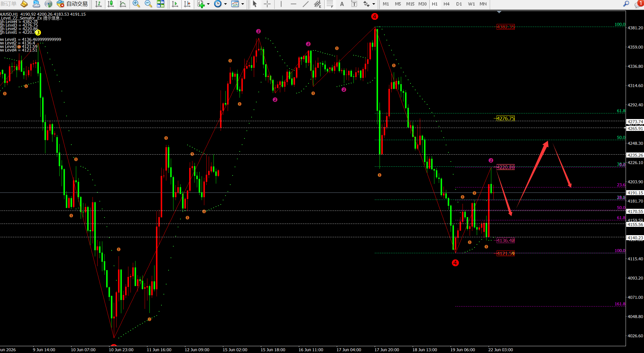Click the add indicator icon
644x353 pixels.
[201, 4]
